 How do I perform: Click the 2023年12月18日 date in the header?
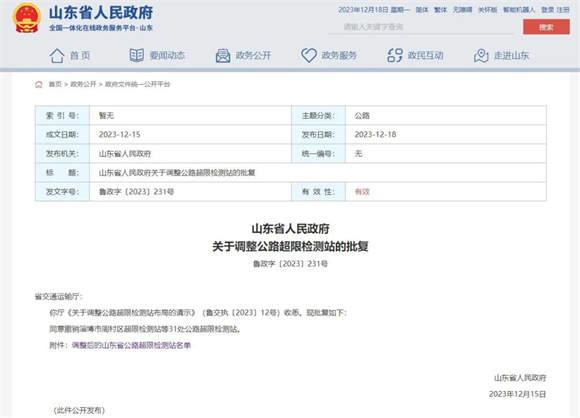pyautogui.click(x=363, y=10)
